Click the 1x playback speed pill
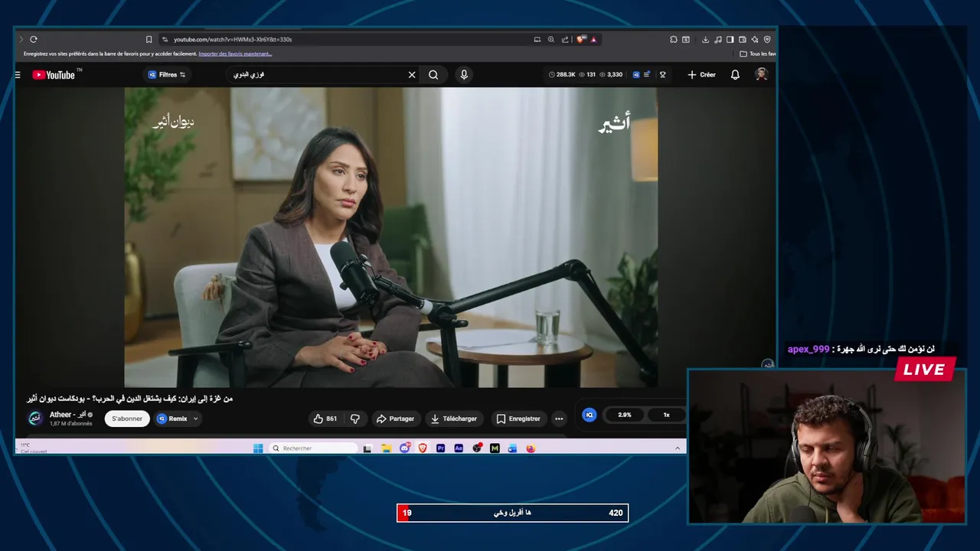This screenshot has height=551, width=980. click(x=666, y=415)
